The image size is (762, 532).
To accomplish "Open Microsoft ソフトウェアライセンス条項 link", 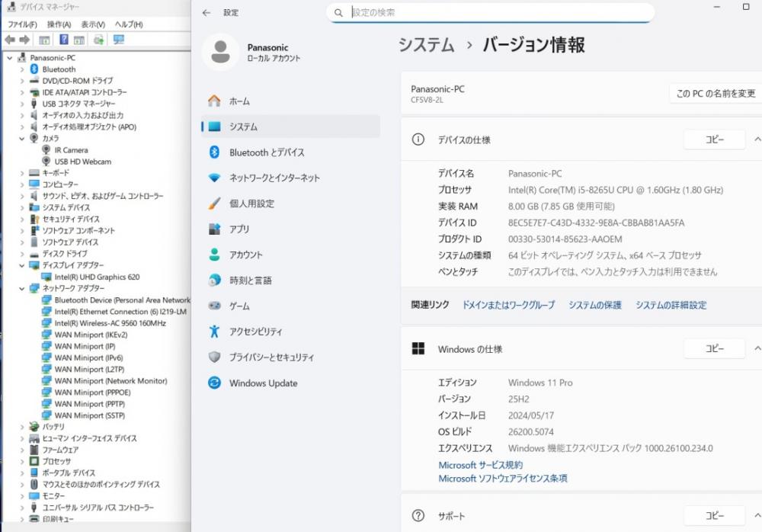I will pyautogui.click(x=503, y=479).
